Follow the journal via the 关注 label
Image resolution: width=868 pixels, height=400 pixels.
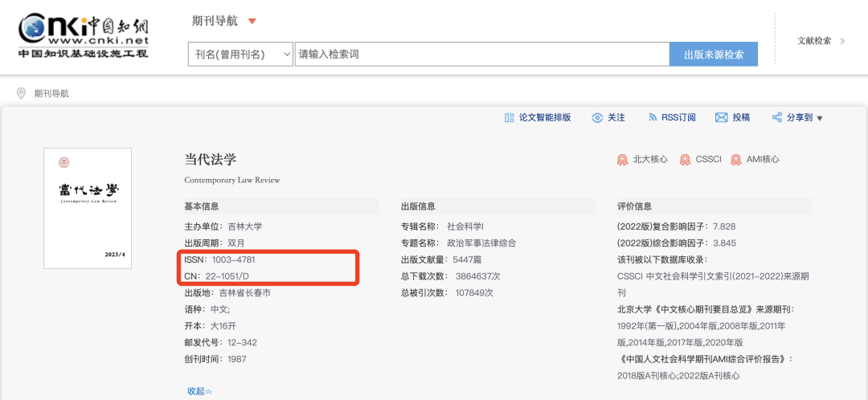click(616, 117)
